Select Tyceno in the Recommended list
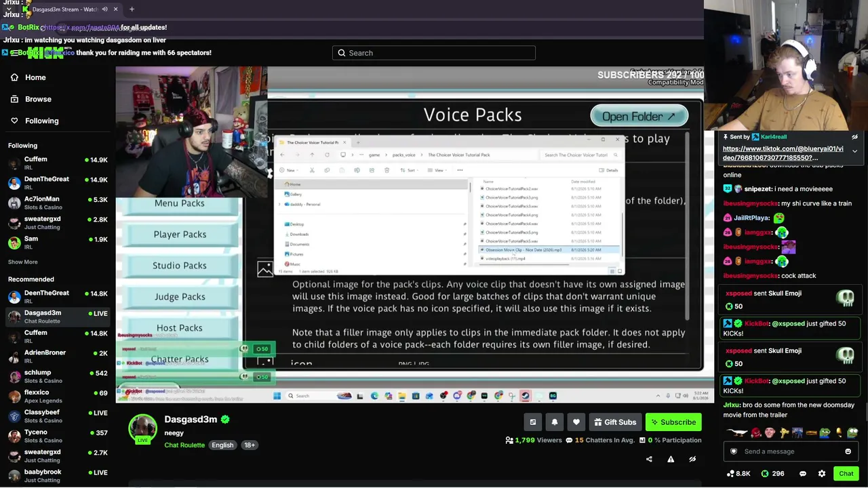 coord(58,436)
